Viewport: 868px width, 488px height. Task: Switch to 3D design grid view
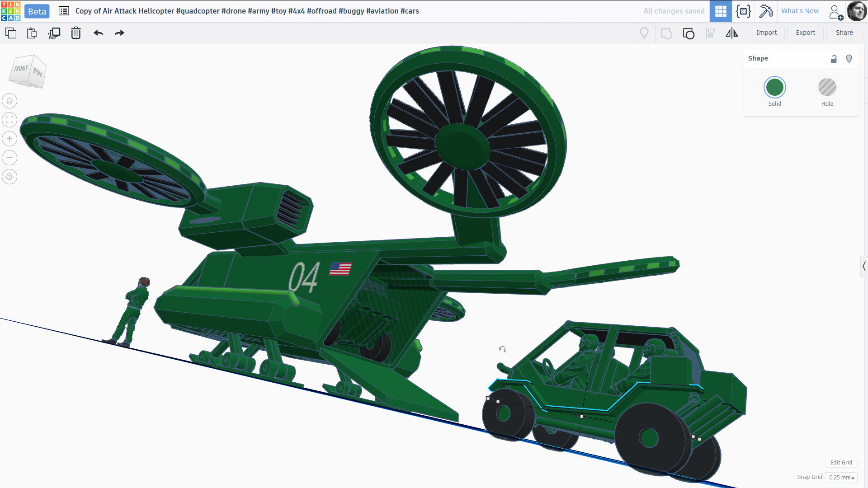(721, 11)
